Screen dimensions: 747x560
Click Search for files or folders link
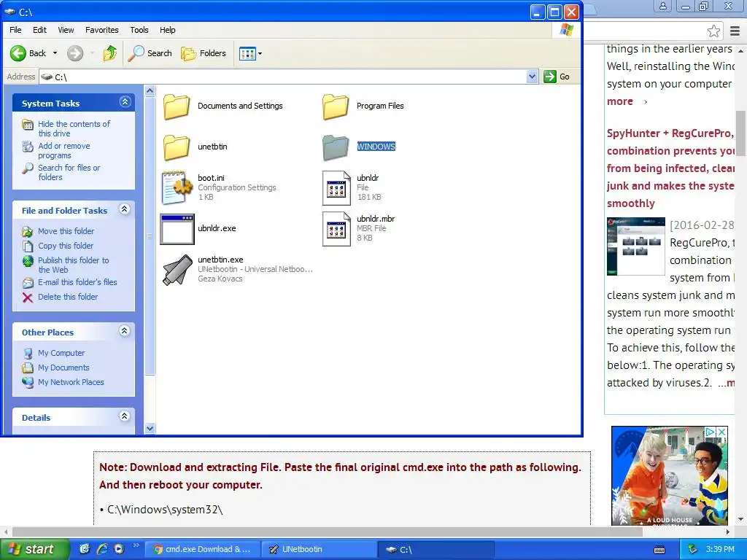click(69, 172)
